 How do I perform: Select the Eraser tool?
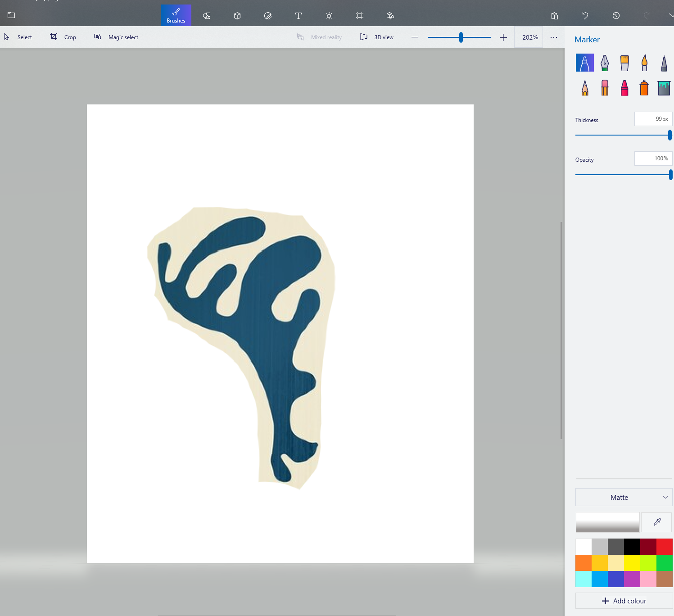point(605,88)
